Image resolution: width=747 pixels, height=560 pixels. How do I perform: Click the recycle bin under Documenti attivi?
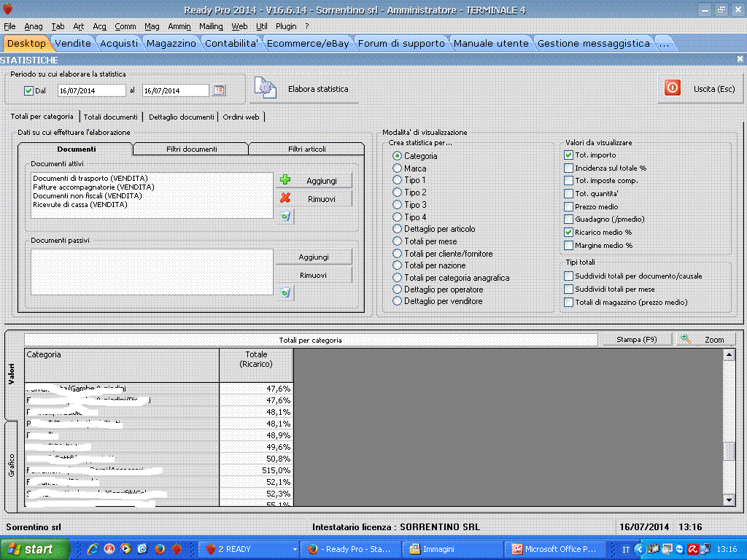(x=286, y=216)
